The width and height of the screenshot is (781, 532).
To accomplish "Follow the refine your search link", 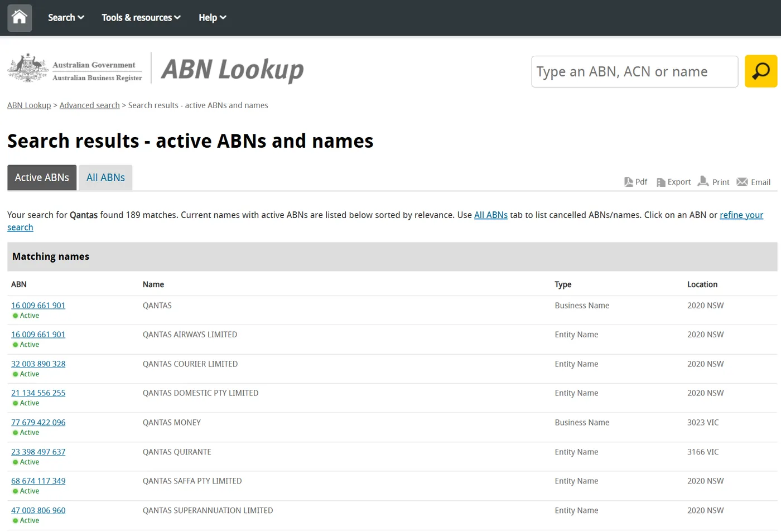I will tap(741, 215).
